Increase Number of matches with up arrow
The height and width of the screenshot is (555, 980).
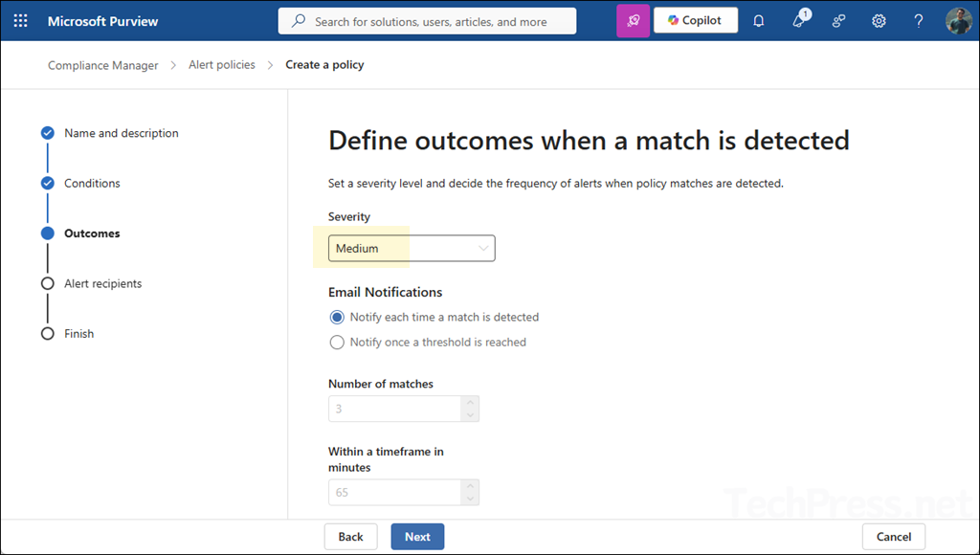tap(470, 403)
